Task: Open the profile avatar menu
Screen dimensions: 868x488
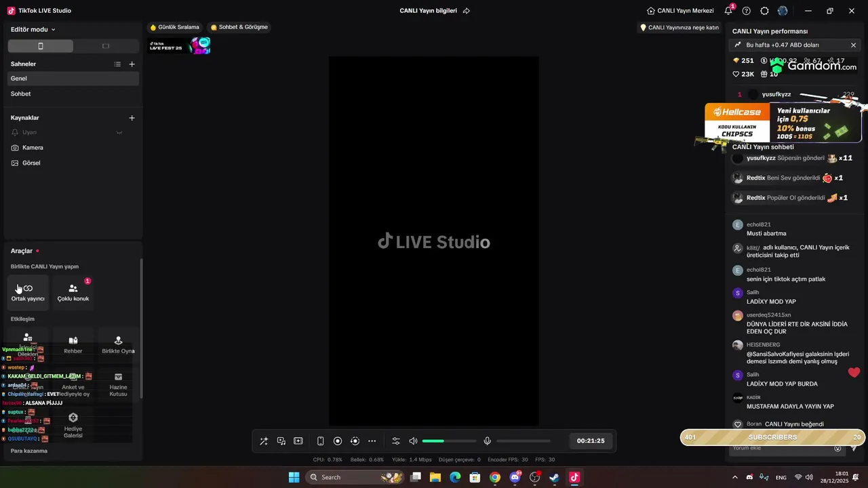Action: point(783,11)
